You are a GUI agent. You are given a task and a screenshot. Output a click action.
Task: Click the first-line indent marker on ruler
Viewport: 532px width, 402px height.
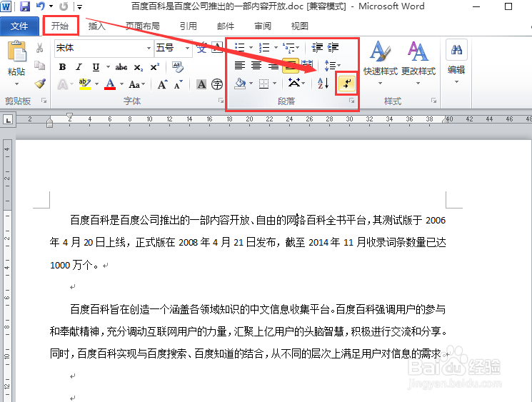coord(69,116)
